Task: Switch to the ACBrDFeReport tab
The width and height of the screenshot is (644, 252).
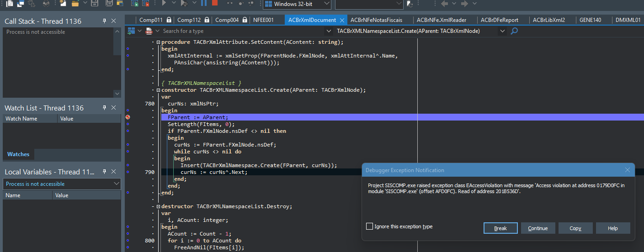Action: coord(500,20)
